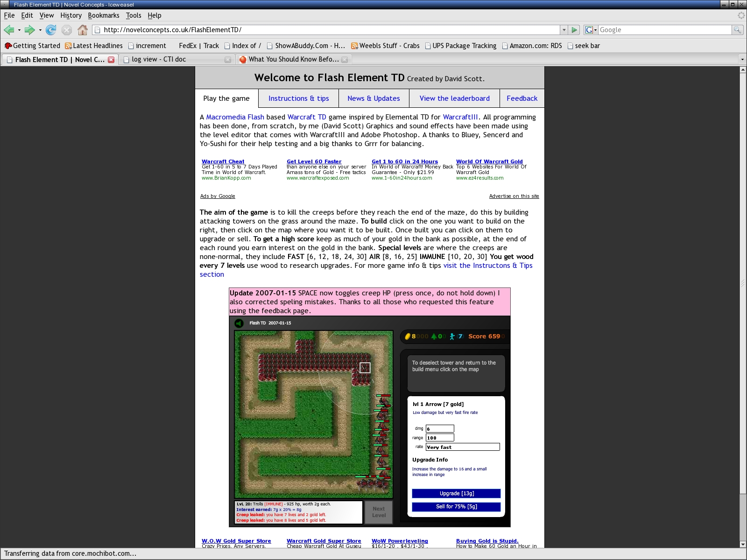Close the Flash Element TD tab
Screen dimensions: 747x560
pos(111,59)
